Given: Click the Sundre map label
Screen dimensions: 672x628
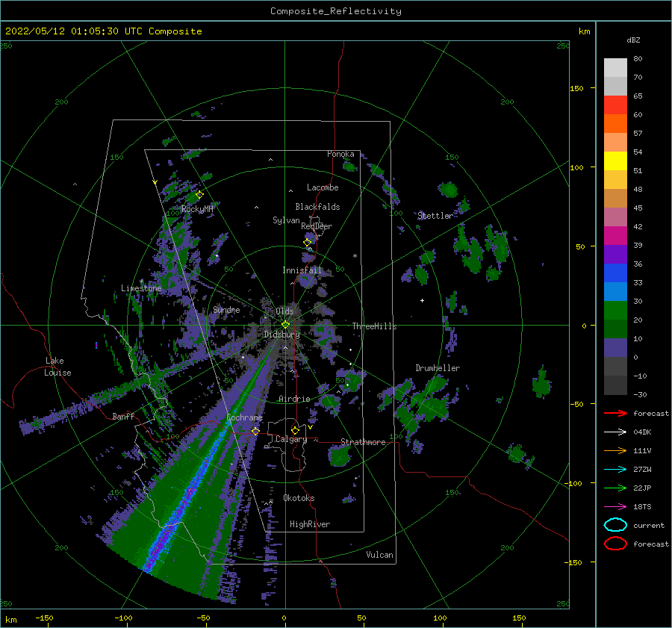Looking at the screenshot, I should click(226, 309).
